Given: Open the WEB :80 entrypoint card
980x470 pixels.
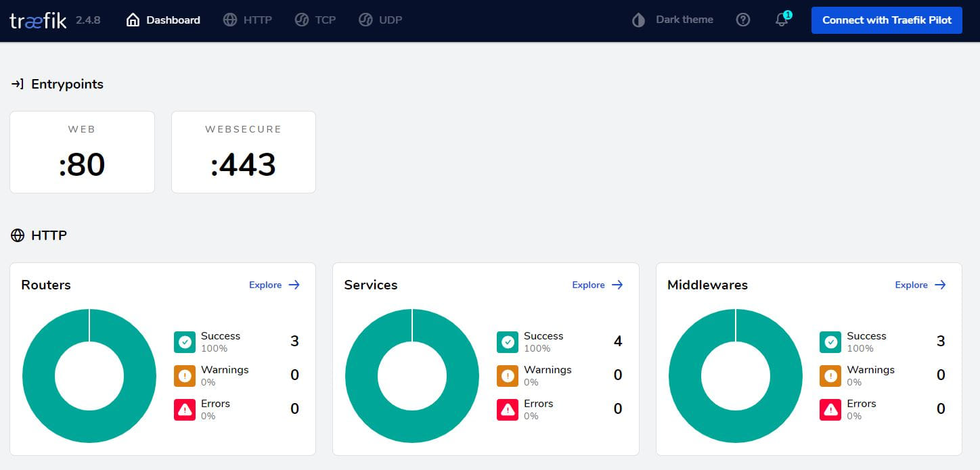Looking at the screenshot, I should coord(82,151).
